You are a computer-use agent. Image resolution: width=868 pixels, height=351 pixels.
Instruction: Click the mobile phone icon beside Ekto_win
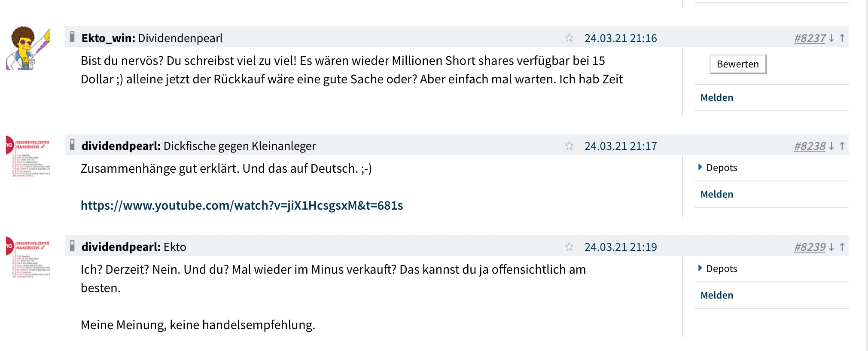tap(72, 37)
